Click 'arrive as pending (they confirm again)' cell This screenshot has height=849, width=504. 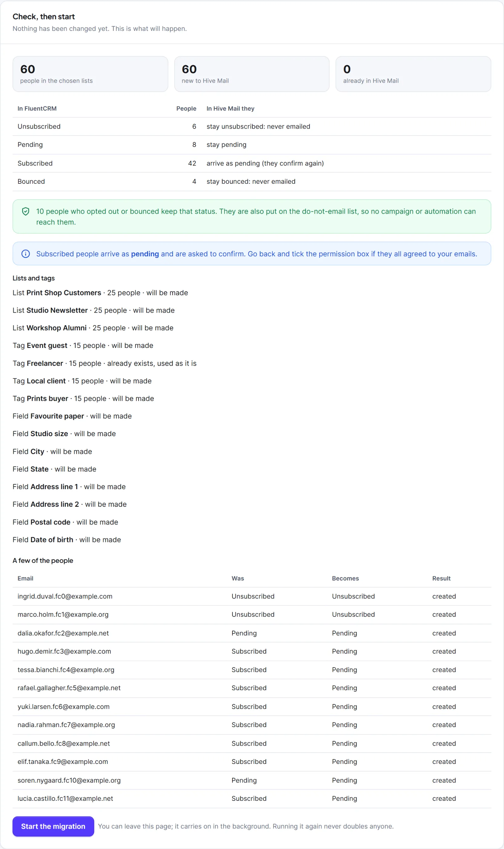(x=265, y=164)
